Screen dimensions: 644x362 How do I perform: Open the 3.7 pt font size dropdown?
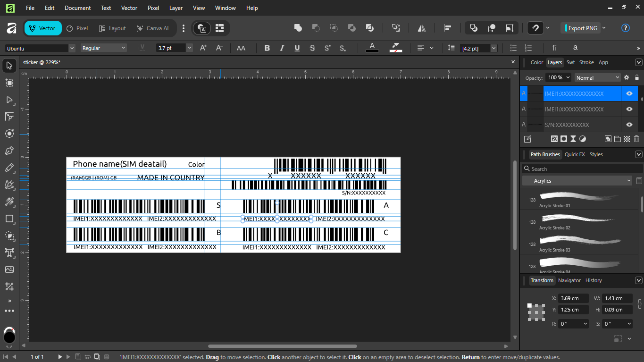(x=190, y=48)
